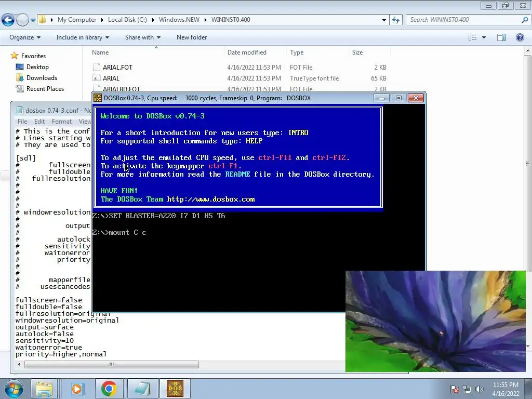Open Downloads in the Favorites list
Image resolution: width=532 pixels, height=399 pixels.
42,78
